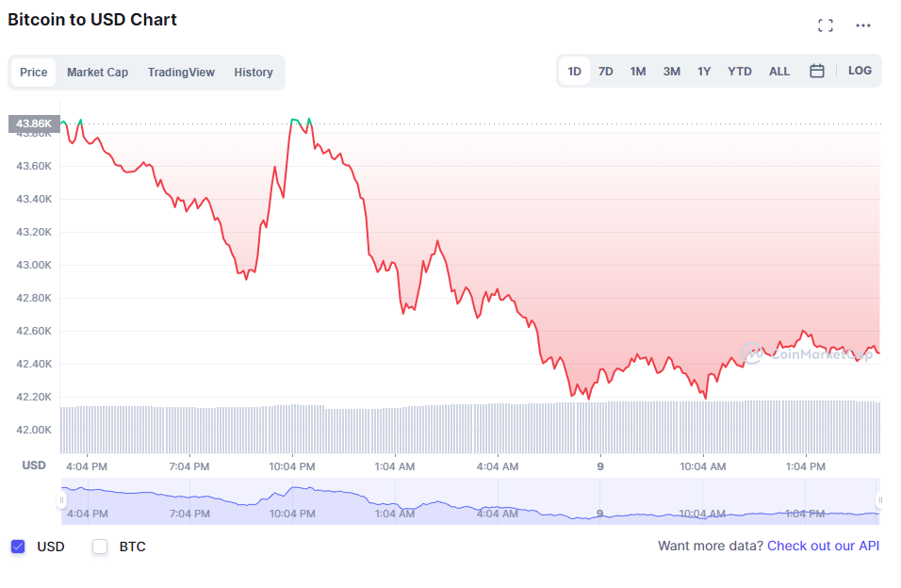Select the Price tab
The image size is (901, 588).
34,73
